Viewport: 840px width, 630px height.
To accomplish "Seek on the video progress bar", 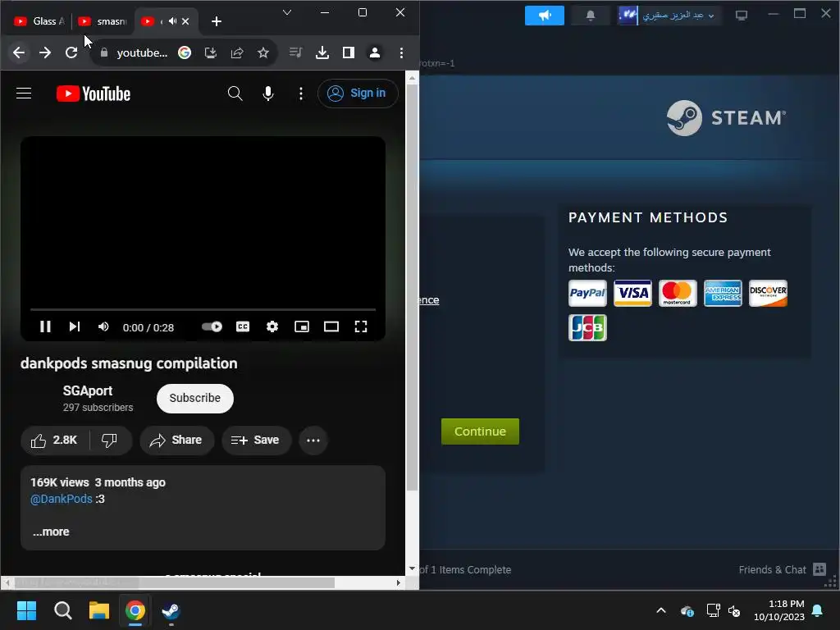I will [x=203, y=309].
